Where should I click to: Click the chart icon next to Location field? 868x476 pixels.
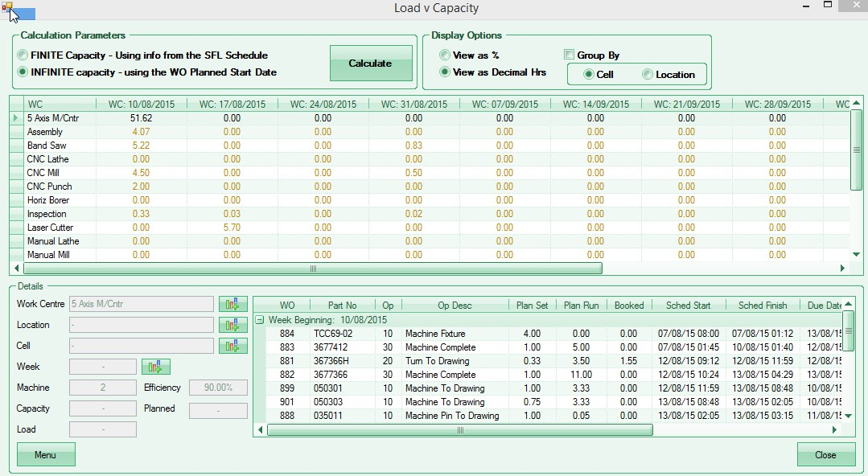tap(233, 325)
